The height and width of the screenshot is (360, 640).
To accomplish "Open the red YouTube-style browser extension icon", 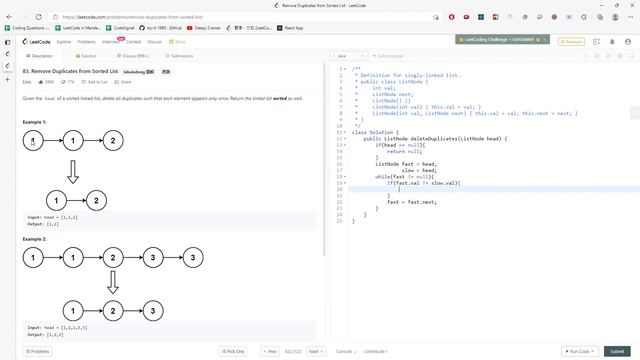I will click(x=466, y=17).
